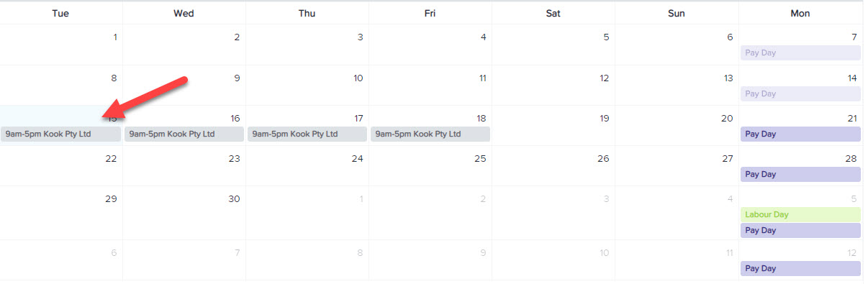Open the Pay Day event on Monday 21

pos(800,134)
